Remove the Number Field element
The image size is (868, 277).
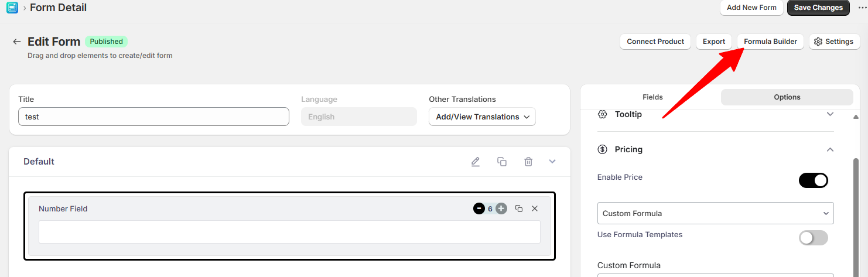click(535, 208)
